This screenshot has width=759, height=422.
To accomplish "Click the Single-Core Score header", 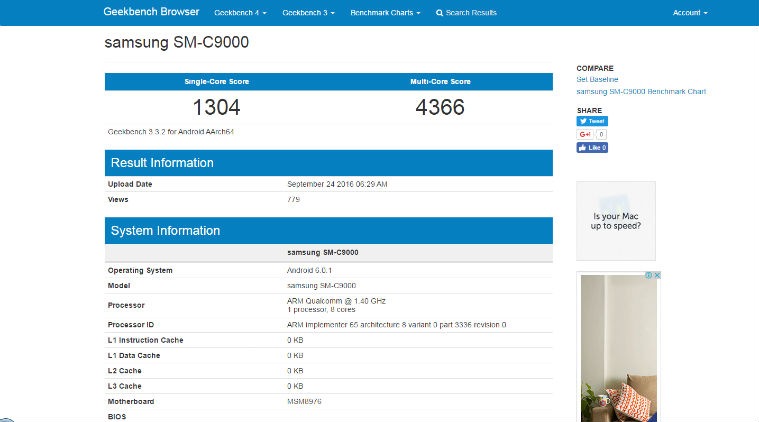I will (216, 82).
